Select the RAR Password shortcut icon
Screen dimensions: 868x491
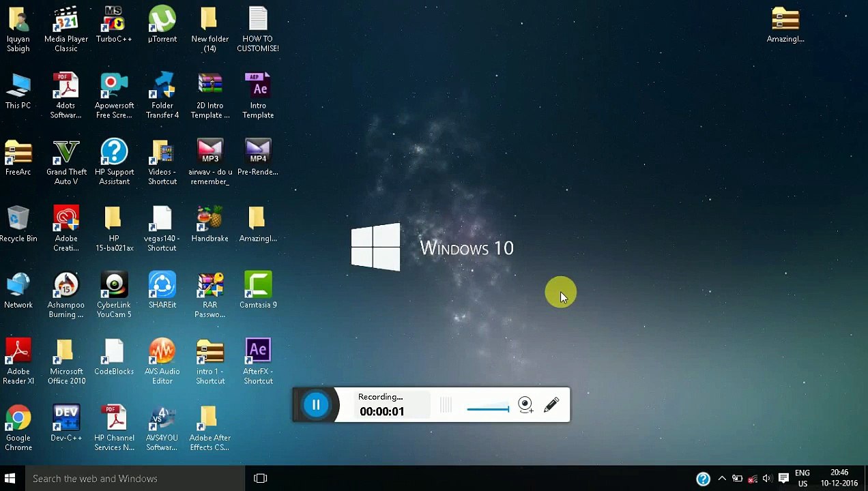click(209, 296)
